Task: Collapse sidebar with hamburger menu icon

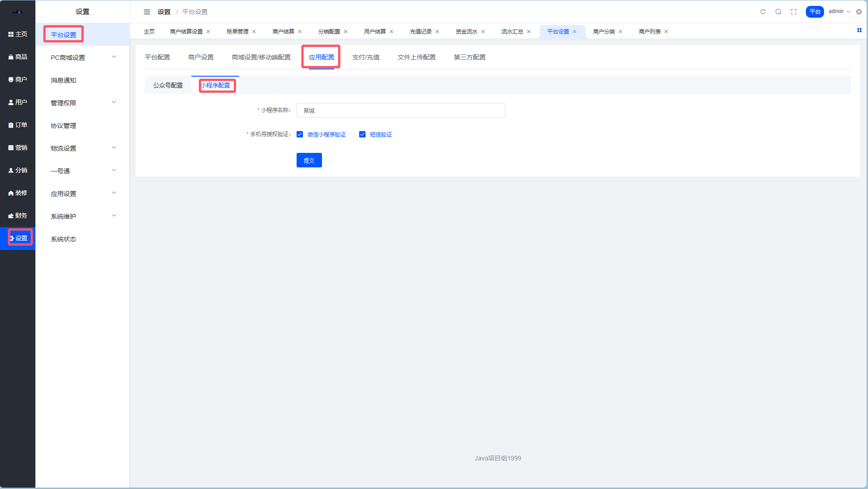Action: coord(147,12)
